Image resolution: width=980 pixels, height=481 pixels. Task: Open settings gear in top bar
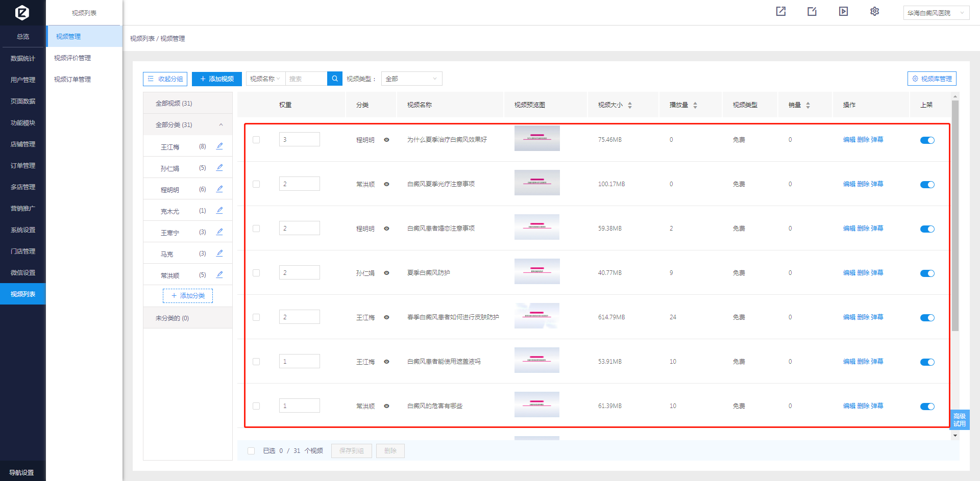(874, 12)
